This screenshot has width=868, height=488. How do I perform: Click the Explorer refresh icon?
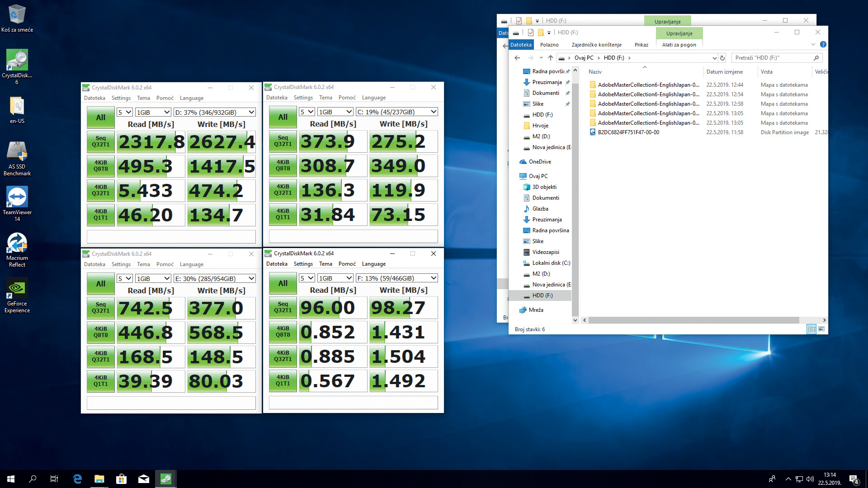click(x=722, y=58)
